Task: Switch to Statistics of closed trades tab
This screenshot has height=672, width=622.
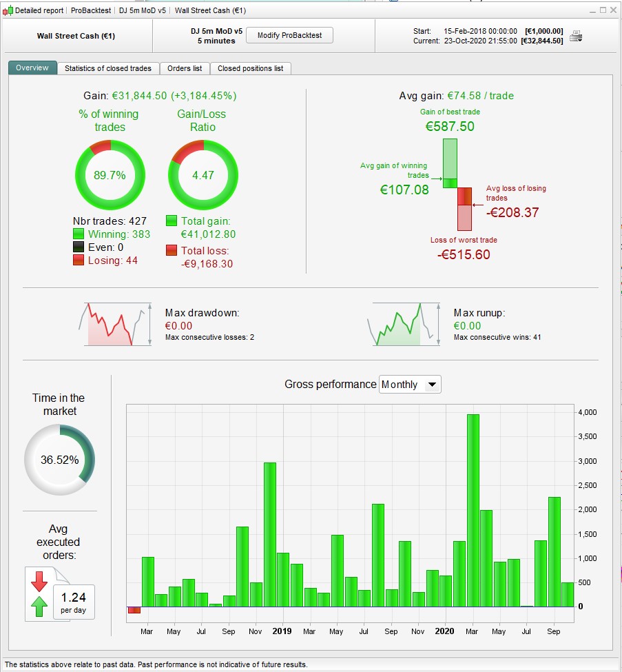Action: (x=108, y=68)
